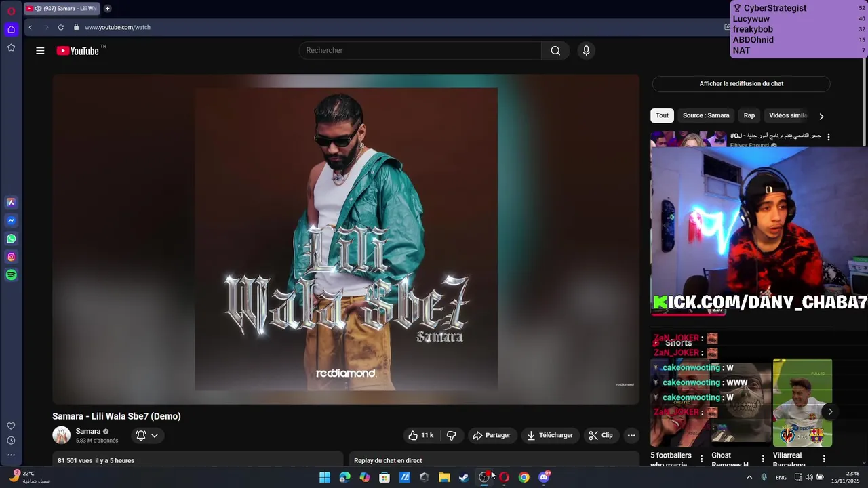Open Google Chrome in the taskbar
The image size is (868, 488).
[x=524, y=477]
